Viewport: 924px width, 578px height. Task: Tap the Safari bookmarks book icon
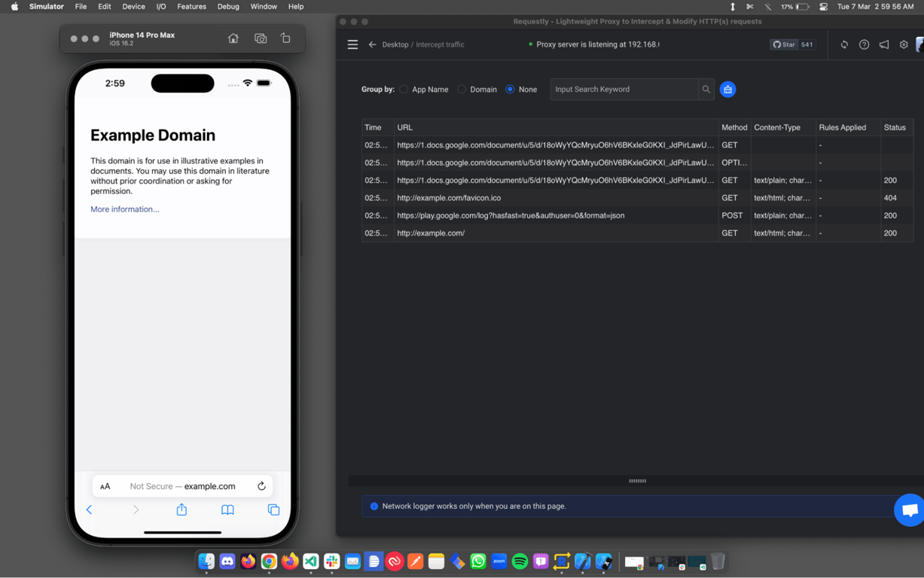coord(227,510)
